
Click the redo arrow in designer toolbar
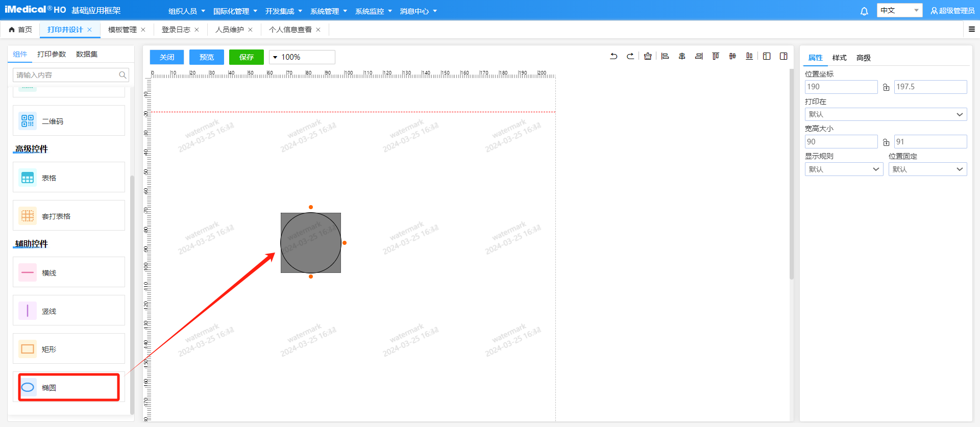(x=630, y=57)
